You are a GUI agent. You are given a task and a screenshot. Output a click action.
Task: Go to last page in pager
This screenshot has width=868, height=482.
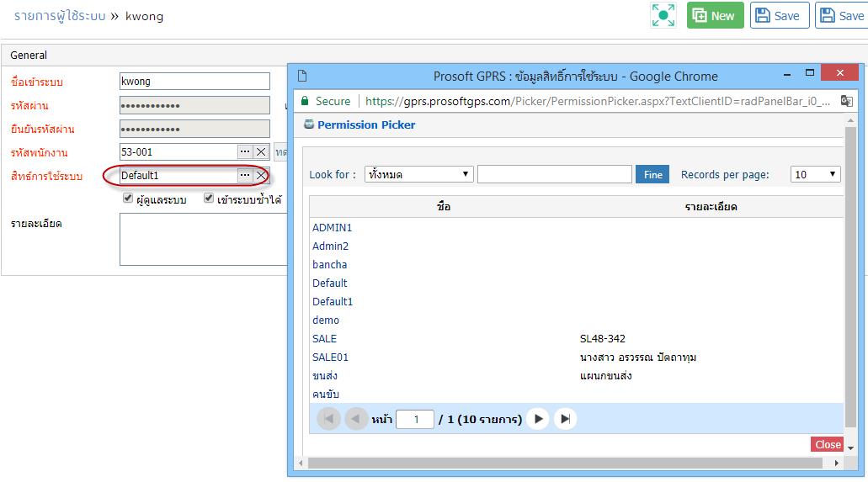point(565,419)
